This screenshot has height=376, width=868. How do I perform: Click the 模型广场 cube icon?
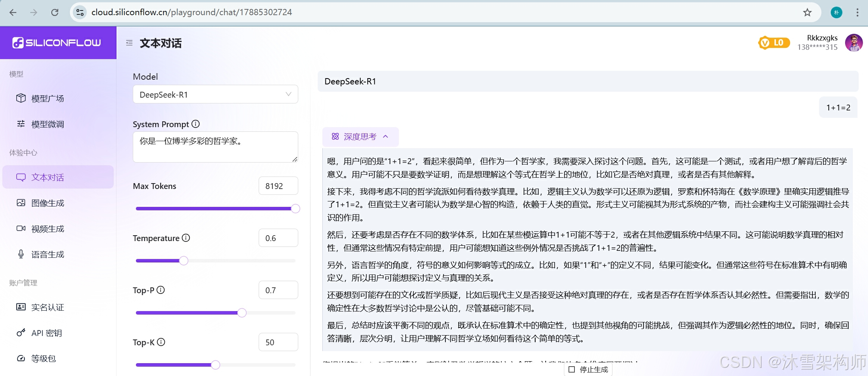pyautogui.click(x=21, y=98)
